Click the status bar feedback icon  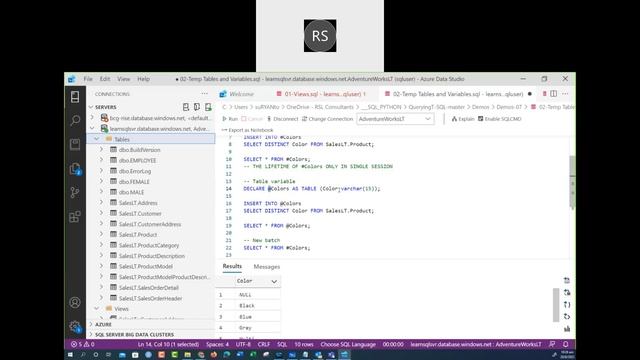point(552,344)
